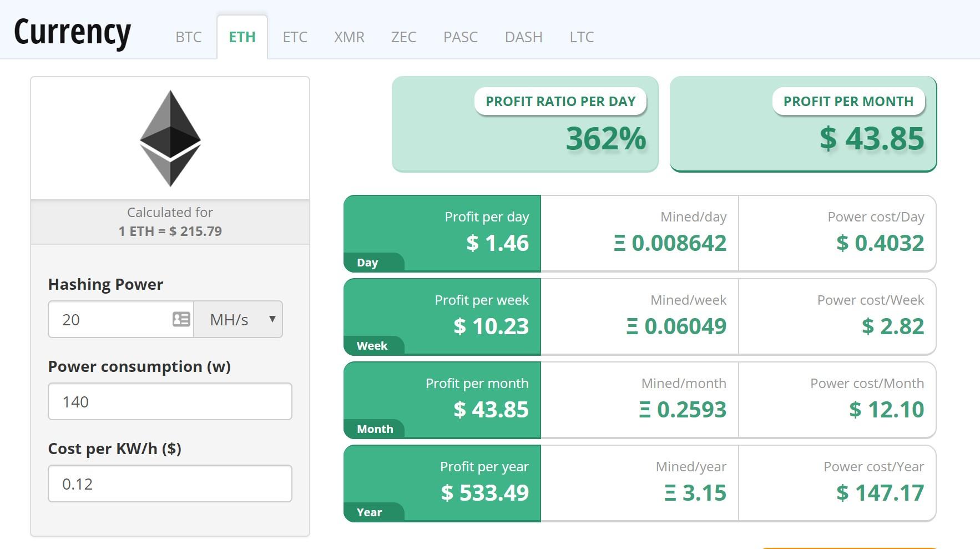Open the DASH currency tab
This screenshot has width=980, height=549.
[x=523, y=37]
